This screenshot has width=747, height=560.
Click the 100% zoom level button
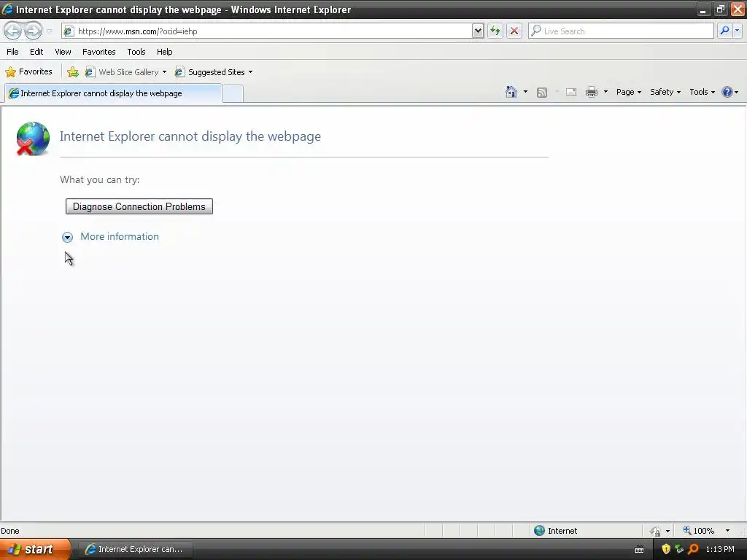click(698, 531)
